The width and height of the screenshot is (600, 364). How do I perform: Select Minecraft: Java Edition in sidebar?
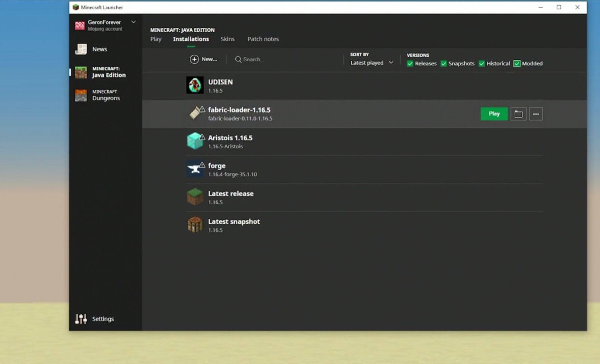(x=106, y=72)
